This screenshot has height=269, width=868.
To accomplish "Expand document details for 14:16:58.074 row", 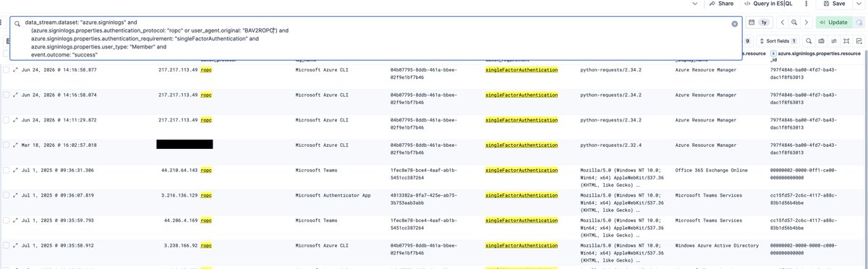I will (16, 95).
